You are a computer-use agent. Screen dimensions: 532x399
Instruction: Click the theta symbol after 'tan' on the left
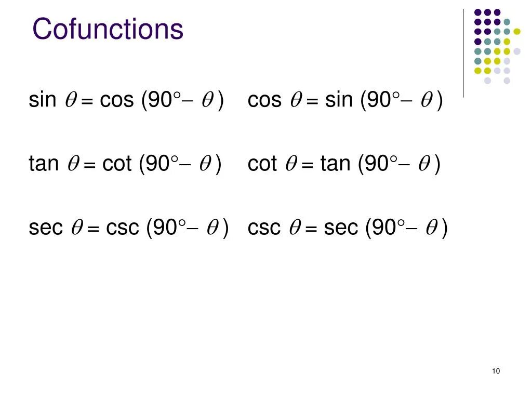[73, 164]
